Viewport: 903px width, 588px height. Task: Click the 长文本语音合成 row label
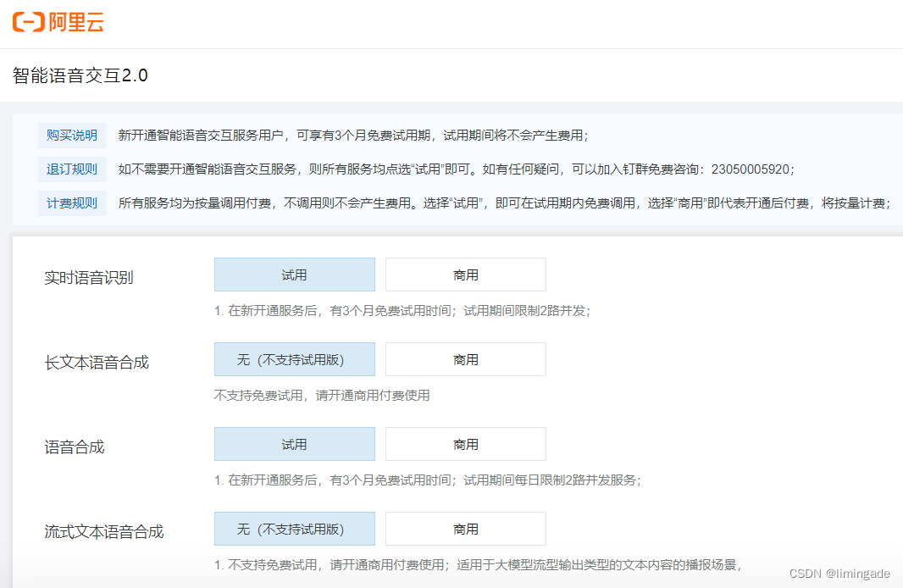(97, 363)
